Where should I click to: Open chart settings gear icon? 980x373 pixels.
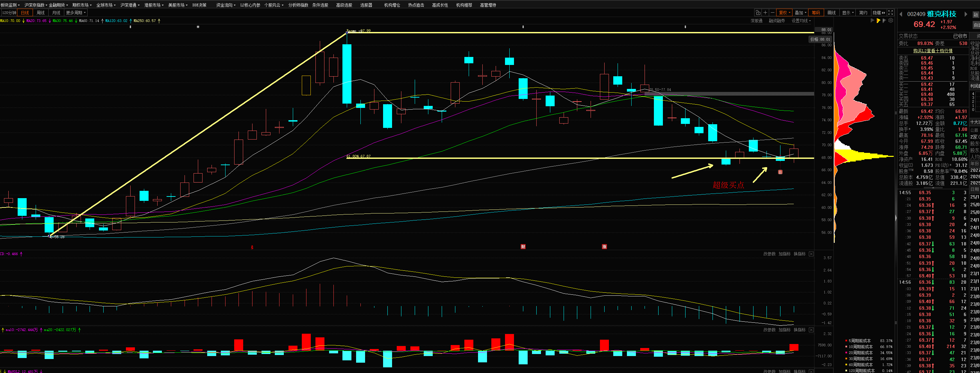(891, 21)
